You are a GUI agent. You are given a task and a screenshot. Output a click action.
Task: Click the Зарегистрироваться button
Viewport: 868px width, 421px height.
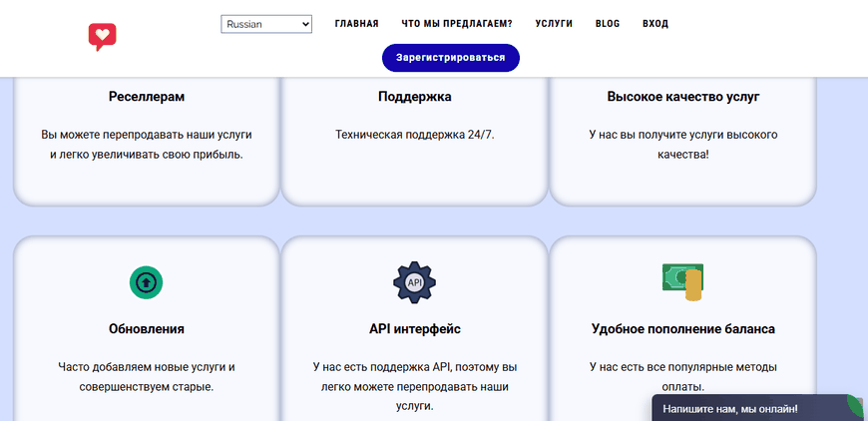click(451, 58)
